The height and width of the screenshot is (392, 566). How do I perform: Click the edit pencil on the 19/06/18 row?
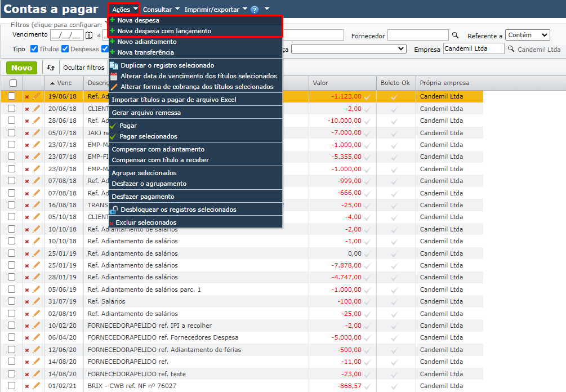pos(37,96)
